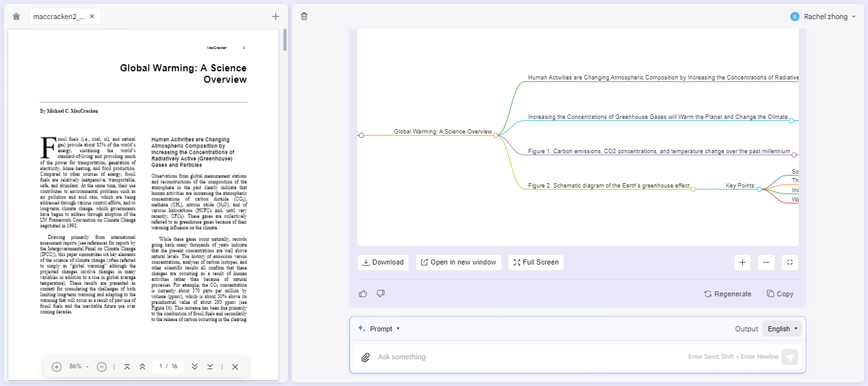The width and height of the screenshot is (868, 386).
Task: Go home using the home icon
Action: (16, 16)
